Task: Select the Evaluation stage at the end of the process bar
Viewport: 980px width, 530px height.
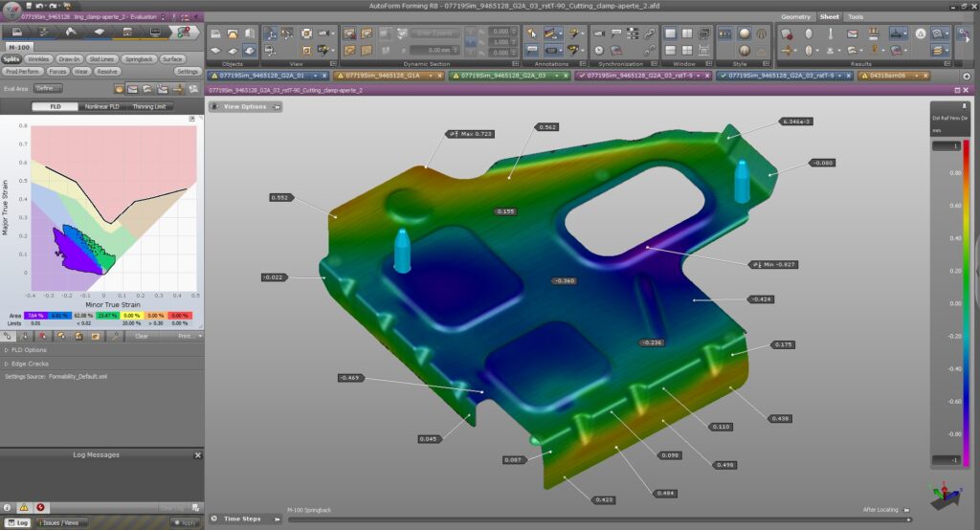Action: 183,32
